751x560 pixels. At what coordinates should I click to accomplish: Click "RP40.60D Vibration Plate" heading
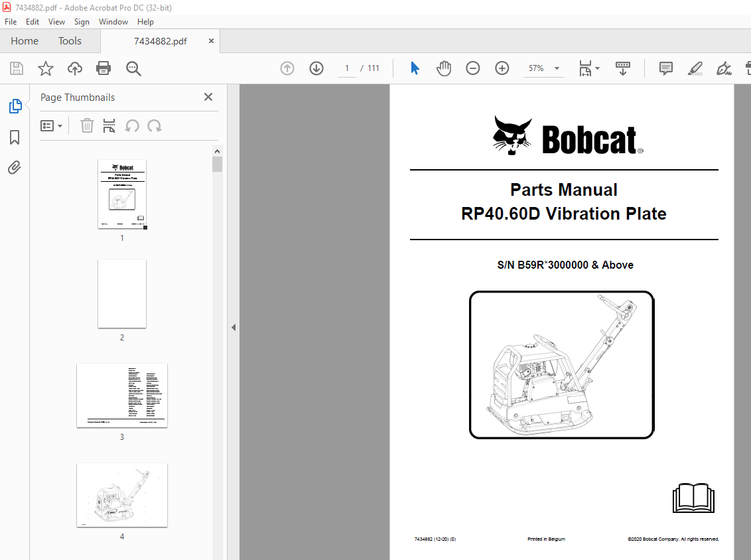[564, 214]
